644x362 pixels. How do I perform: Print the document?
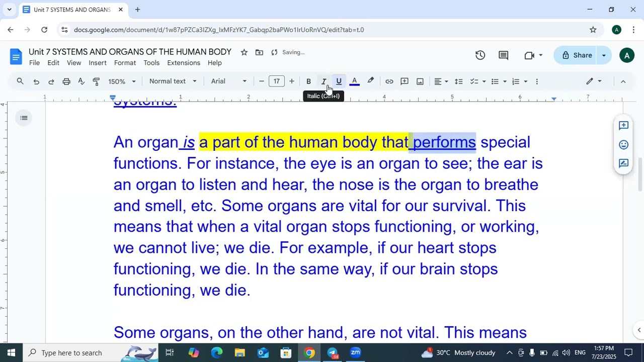tap(66, 81)
